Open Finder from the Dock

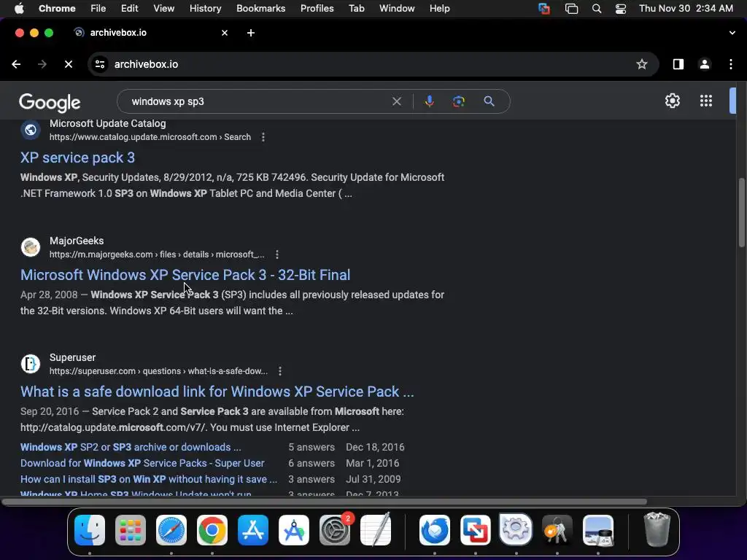coord(90,530)
